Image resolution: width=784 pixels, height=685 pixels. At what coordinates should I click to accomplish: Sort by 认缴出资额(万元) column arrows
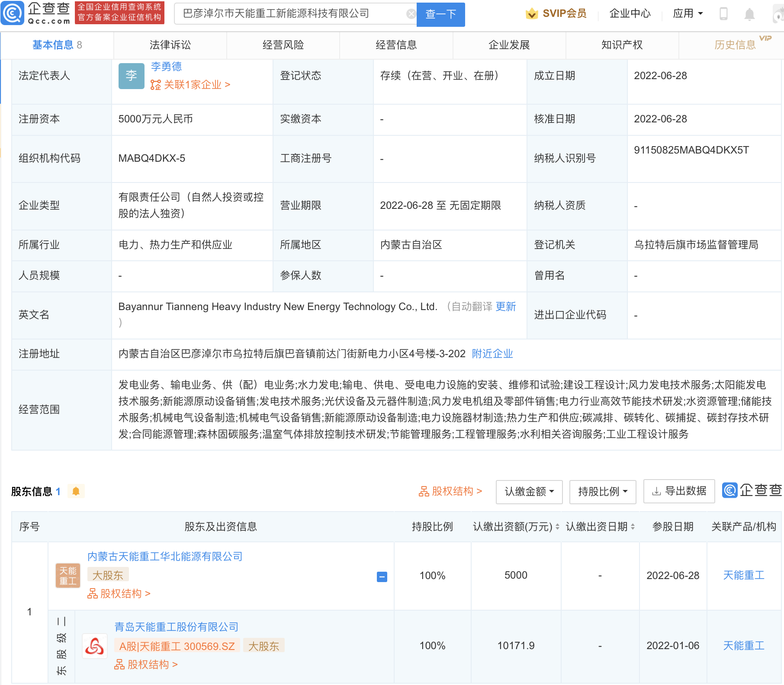pyautogui.click(x=557, y=527)
